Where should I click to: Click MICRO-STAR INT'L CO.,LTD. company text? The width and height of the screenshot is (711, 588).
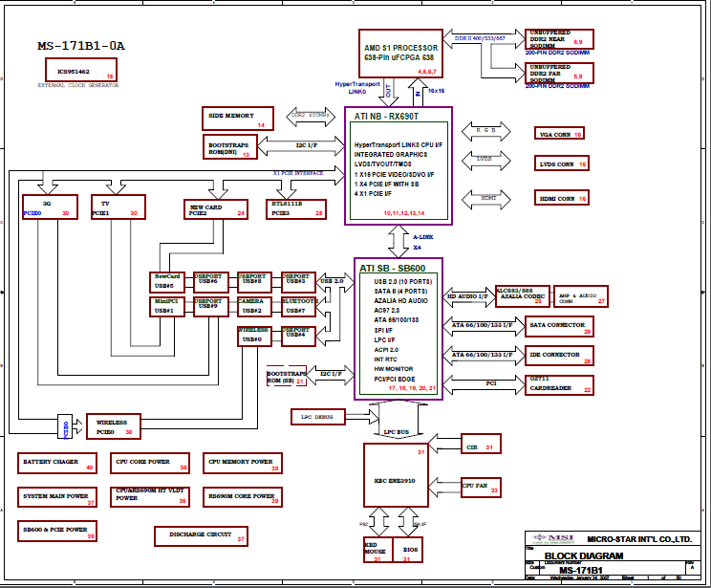point(639,539)
